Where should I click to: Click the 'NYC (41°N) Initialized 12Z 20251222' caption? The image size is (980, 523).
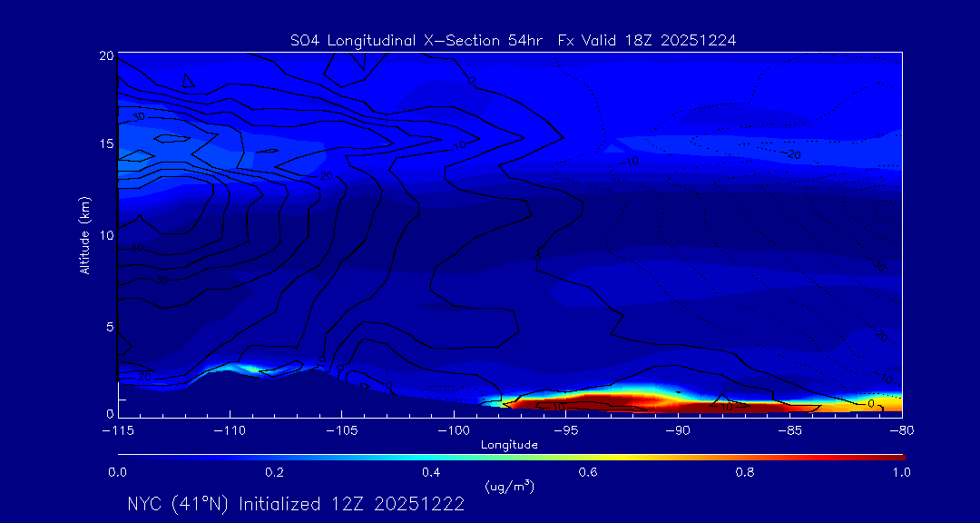pos(296,504)
